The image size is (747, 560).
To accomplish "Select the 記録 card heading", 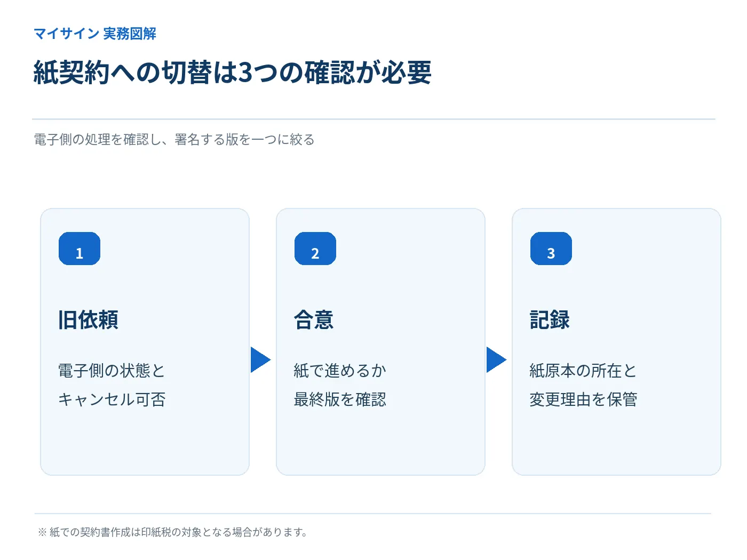I will [x=550, y=320].
